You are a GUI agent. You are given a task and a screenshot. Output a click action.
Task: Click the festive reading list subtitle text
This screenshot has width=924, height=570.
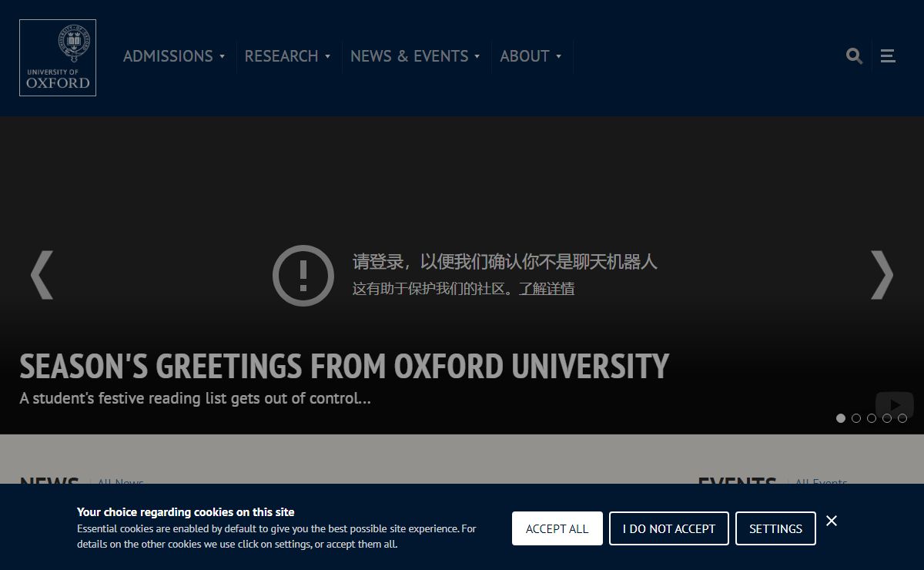(195, 398)
